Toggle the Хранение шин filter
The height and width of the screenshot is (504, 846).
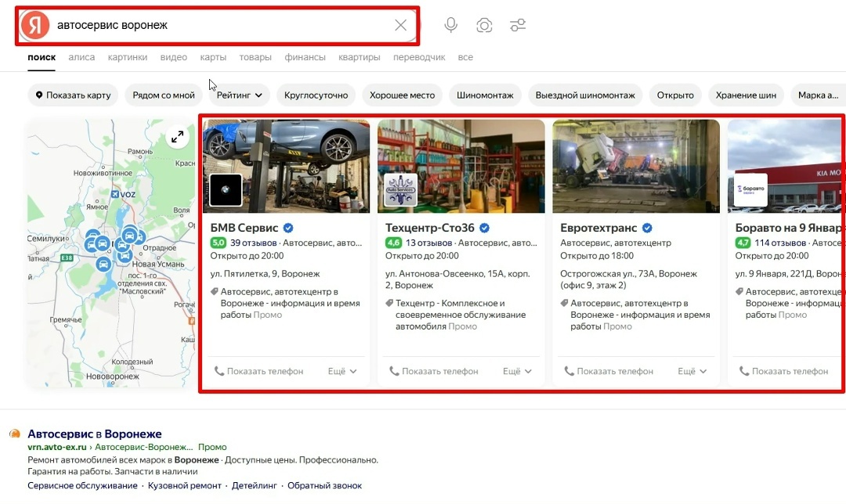(746, 95)
